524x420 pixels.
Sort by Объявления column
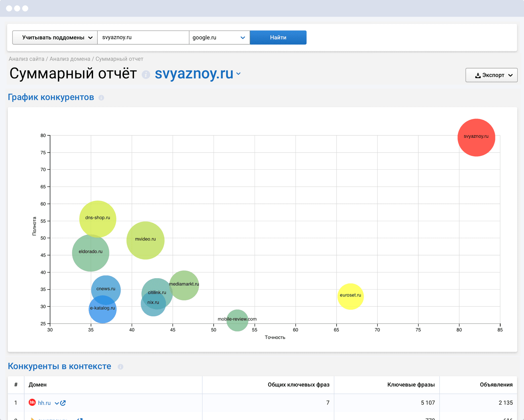click(496, 385)
